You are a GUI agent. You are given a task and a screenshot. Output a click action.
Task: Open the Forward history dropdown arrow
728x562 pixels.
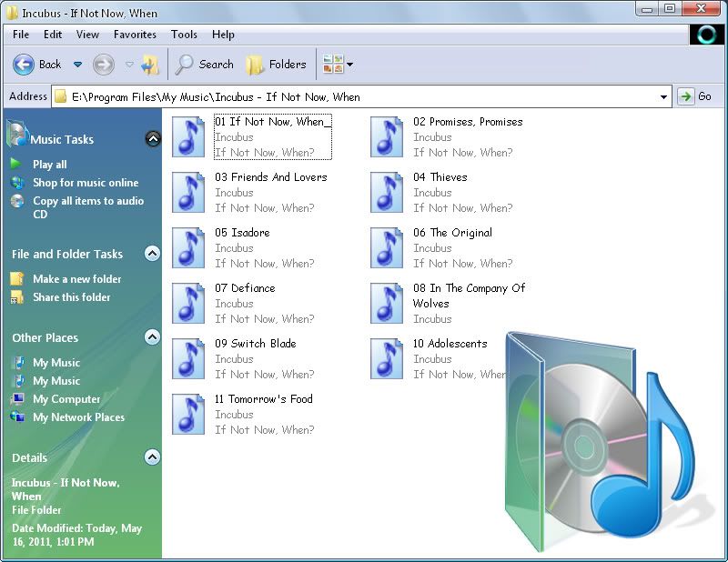[x=129, y=65]
